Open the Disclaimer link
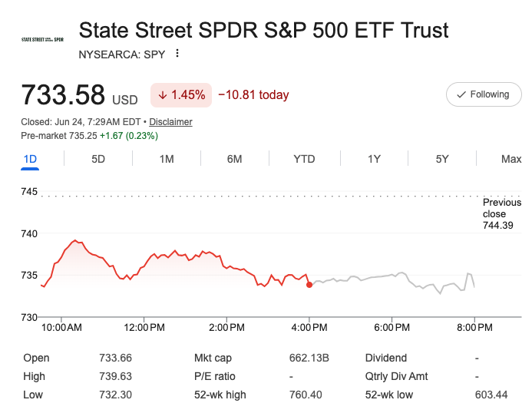This screenshot has width=532, height=413. click(170, 122)
